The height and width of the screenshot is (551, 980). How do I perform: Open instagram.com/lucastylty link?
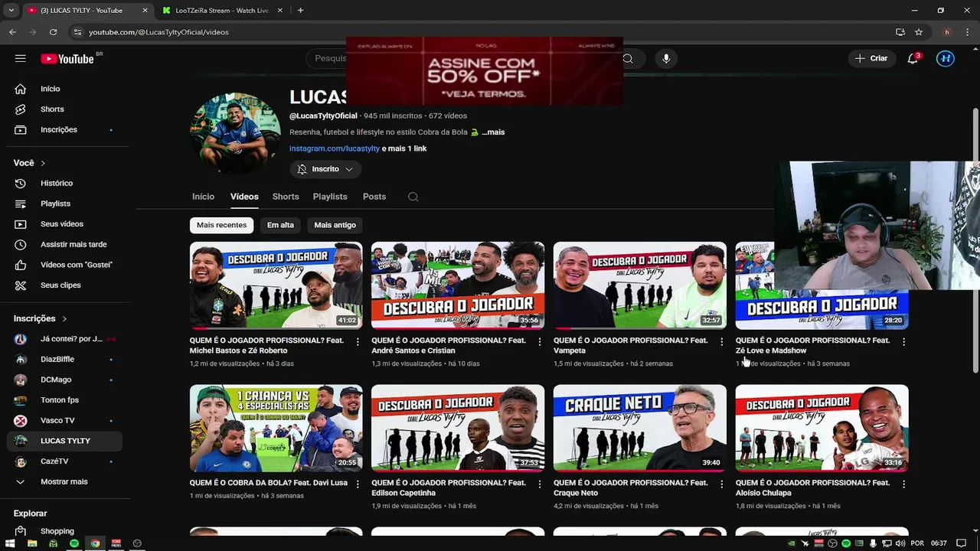coord(335,148)
